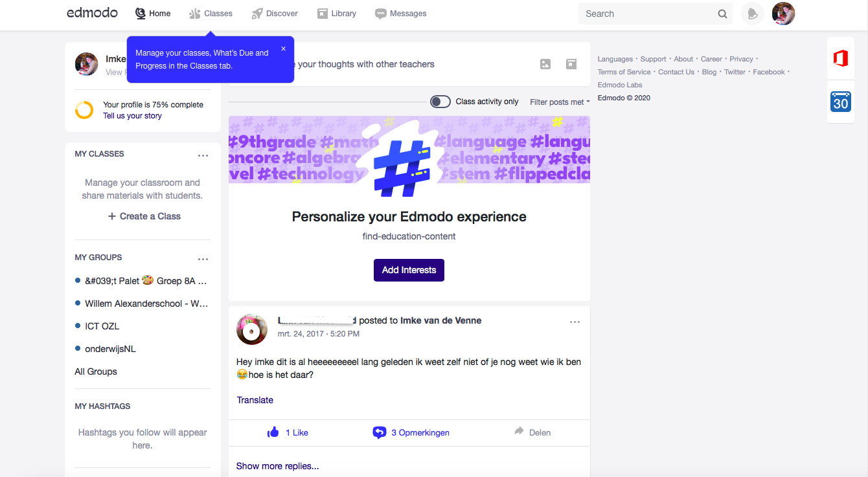Click the Edmodo logo
Screen dimensions: 868x477
click(x=92, y=13)
